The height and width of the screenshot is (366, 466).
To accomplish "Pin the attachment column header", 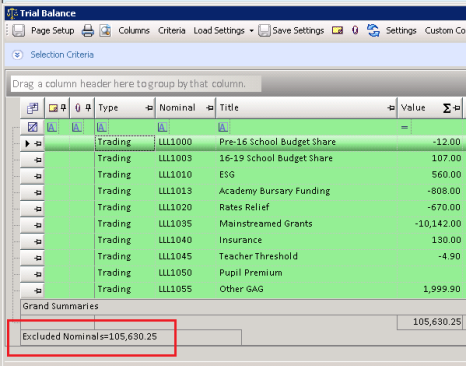I will (x=88, y=108).
